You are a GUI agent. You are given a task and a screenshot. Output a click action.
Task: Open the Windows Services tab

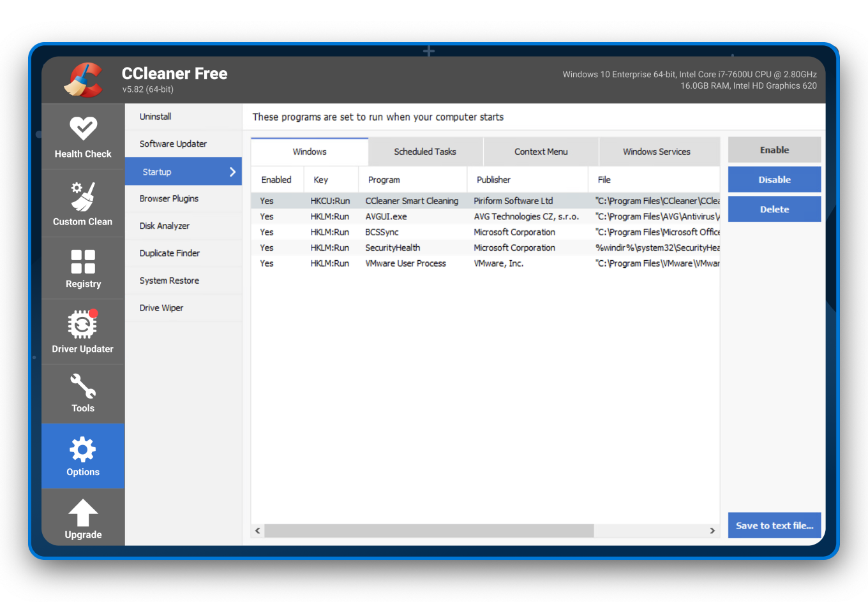pyautogui.click(x=656, y=151)
